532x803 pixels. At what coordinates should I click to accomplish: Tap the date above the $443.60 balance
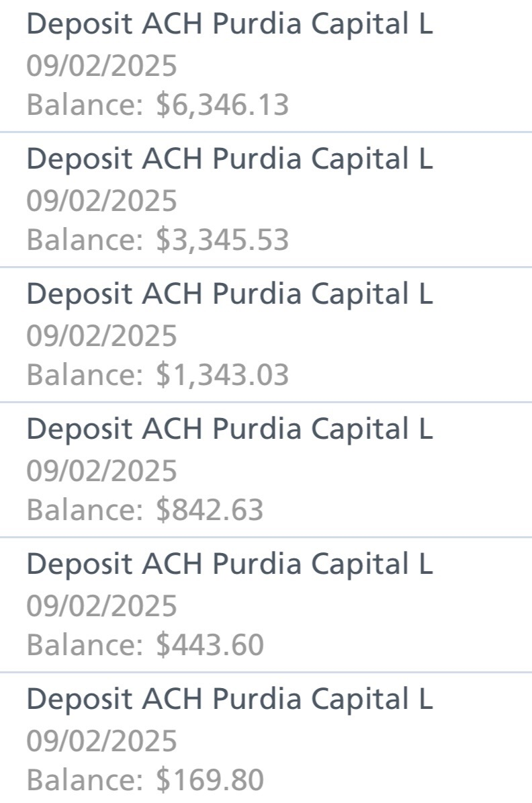[101, 605]
